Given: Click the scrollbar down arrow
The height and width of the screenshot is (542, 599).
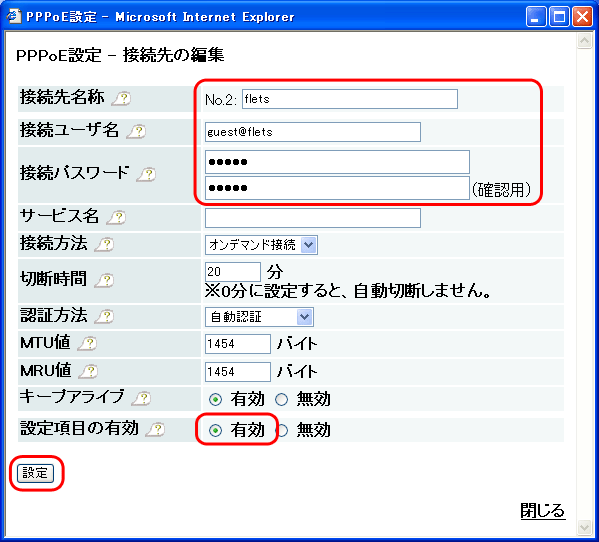Looking at the screenshot, I should coord(584,527).
